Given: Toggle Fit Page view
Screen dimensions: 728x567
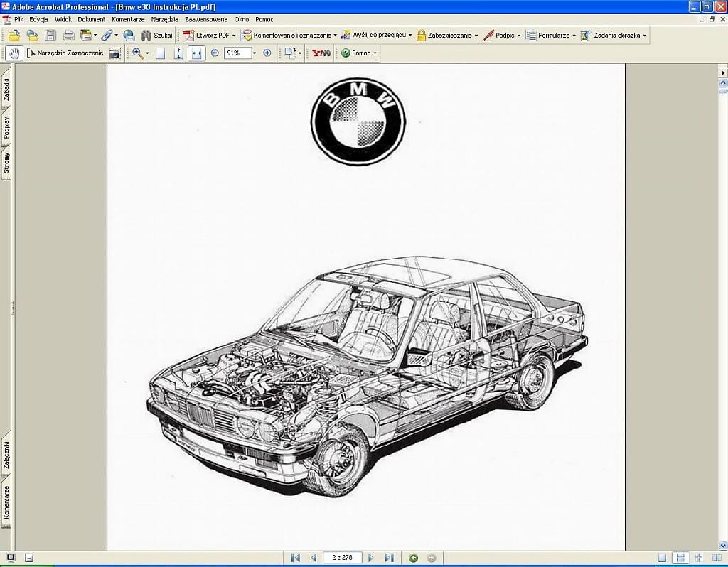Looking at the screenshot, I should pos(178,53).
